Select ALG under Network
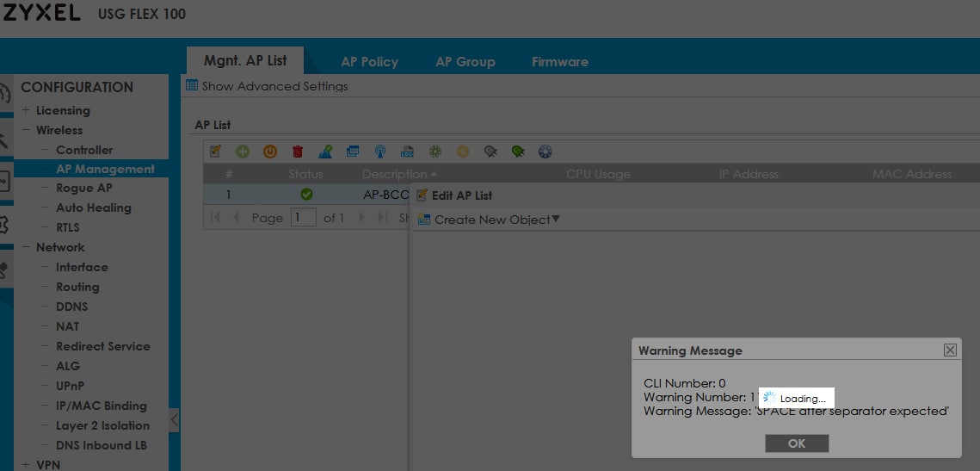980x471 pixels. click(x=67, y=366)
